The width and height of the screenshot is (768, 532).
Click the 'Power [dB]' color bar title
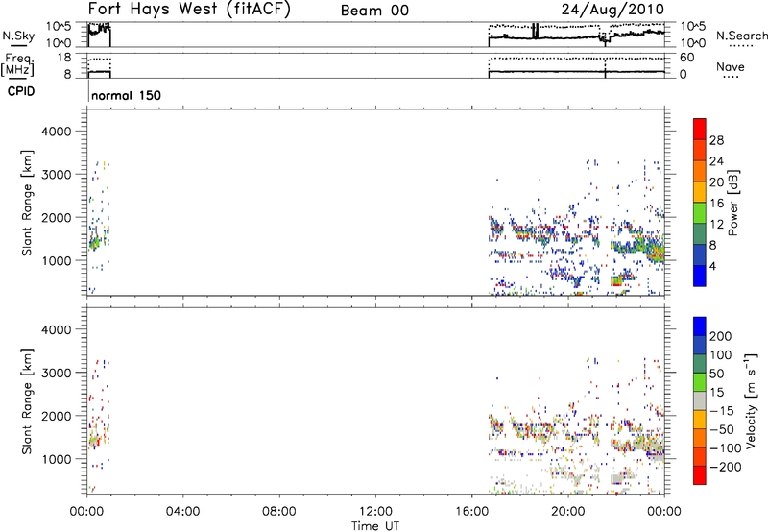(x=733, y=203)
